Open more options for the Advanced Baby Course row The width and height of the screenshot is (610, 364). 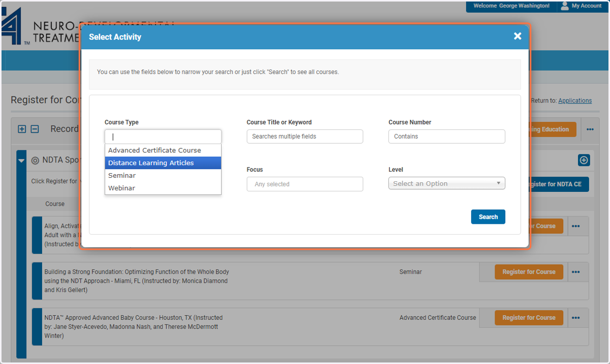[x=575, y=317]
